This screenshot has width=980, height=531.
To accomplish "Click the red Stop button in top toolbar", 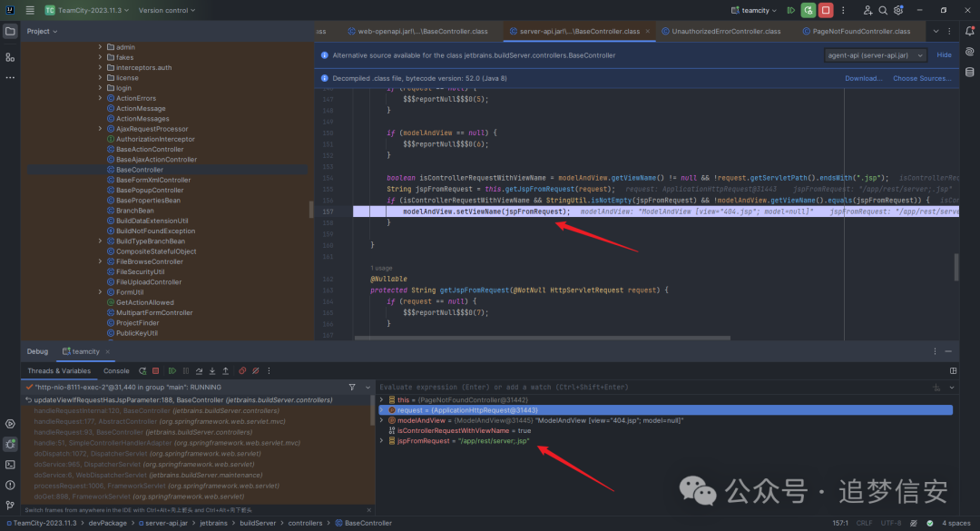I will (826, 10).
